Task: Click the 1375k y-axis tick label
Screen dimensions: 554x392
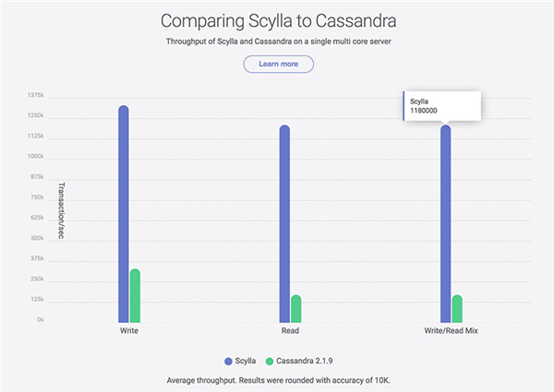Action: pyautogui.click(x=34, y=96)
